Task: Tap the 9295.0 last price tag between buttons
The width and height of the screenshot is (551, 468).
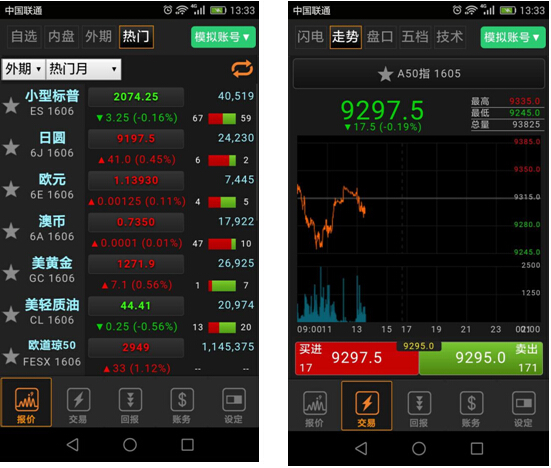Action: tap(419, 346)
